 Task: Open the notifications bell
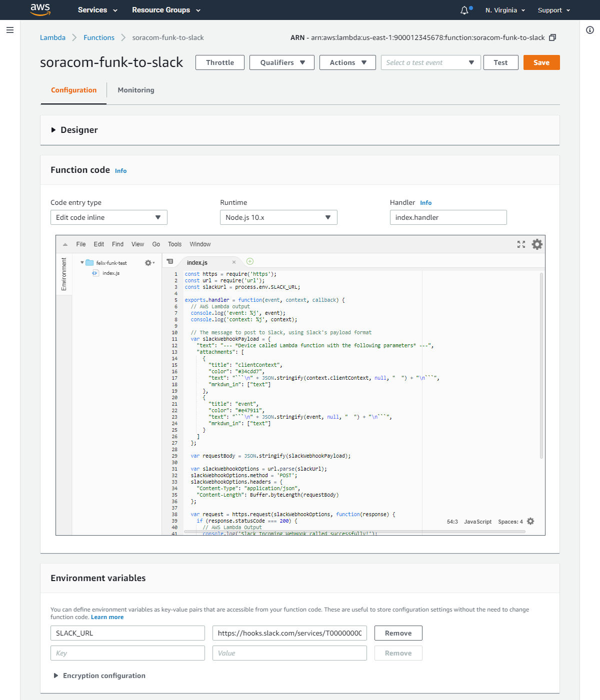tap(464, 9)
